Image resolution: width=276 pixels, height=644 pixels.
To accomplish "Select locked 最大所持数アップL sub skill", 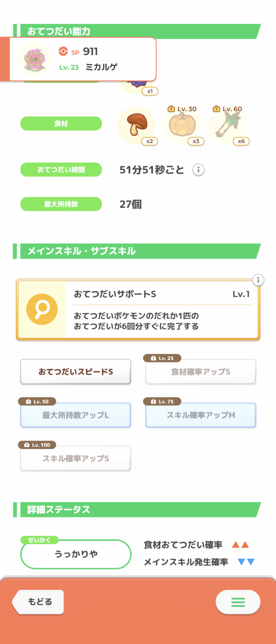I will [x=76, y=415].
